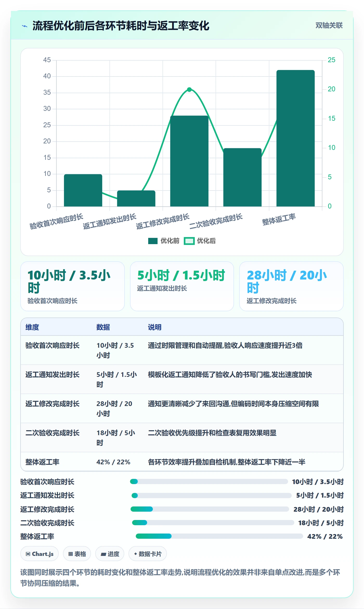The image size is (364, 609).
Task: Click the 整体返工率 bar in chart
Action: [x=296, y=138]
